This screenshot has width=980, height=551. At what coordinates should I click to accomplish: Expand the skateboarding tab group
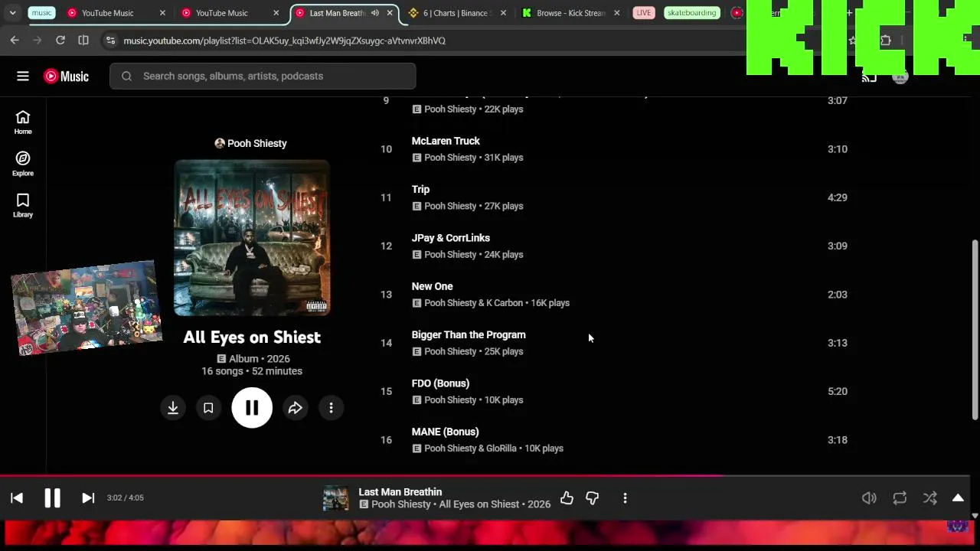tap(691, 13)
